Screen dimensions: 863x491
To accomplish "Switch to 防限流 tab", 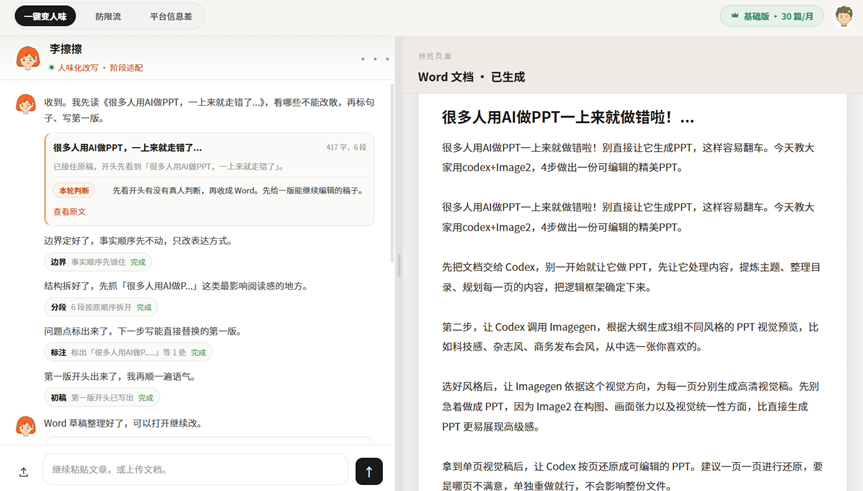I will (x=108, y=17).
